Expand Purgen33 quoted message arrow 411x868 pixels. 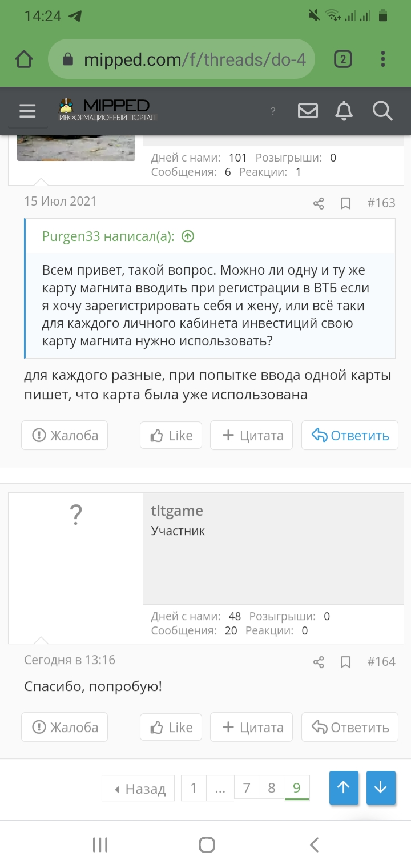(188, 236)
